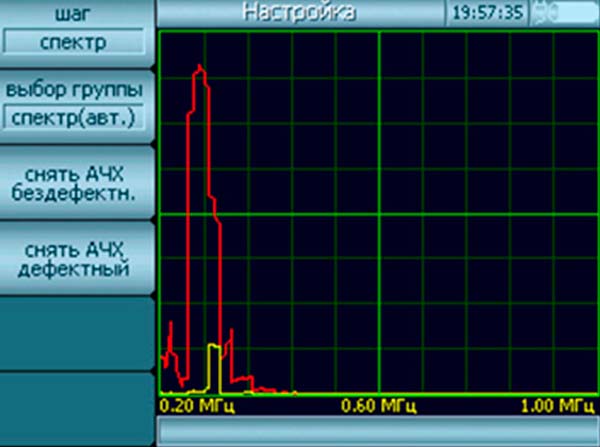
Task: Open the 'спектр(авт.)' group selector
Action: 76,118
